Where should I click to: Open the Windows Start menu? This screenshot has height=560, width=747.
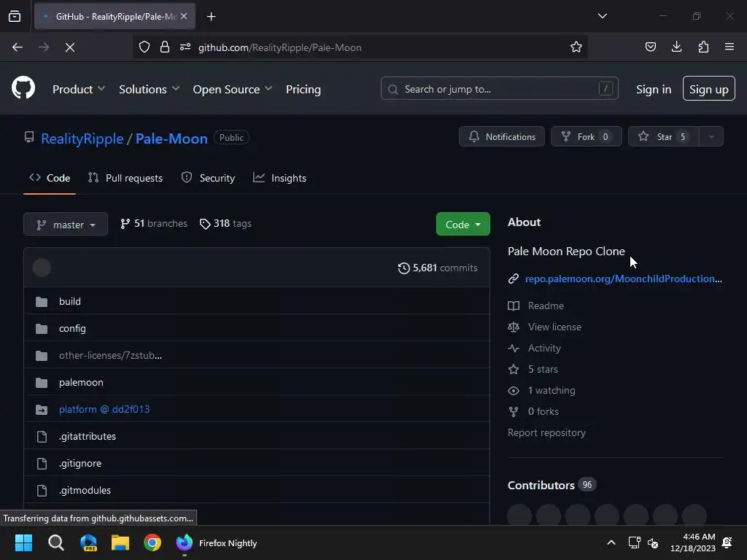[23, 542]
